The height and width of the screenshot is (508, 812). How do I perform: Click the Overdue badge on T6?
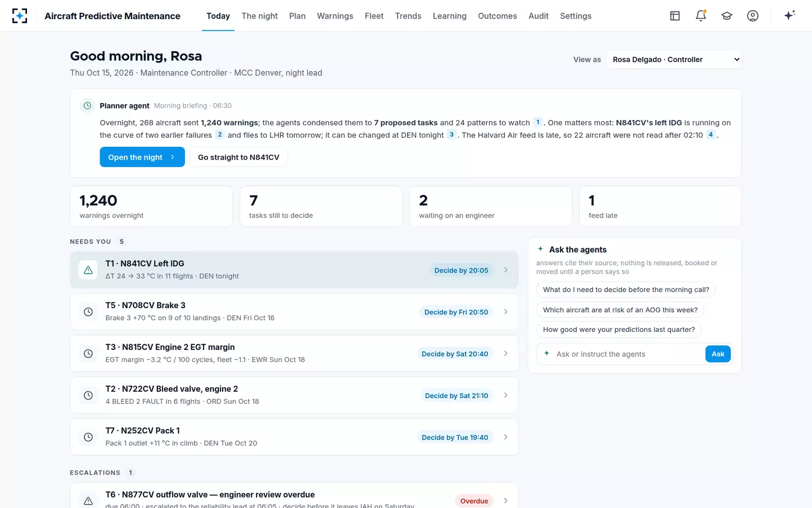[474, 501]
